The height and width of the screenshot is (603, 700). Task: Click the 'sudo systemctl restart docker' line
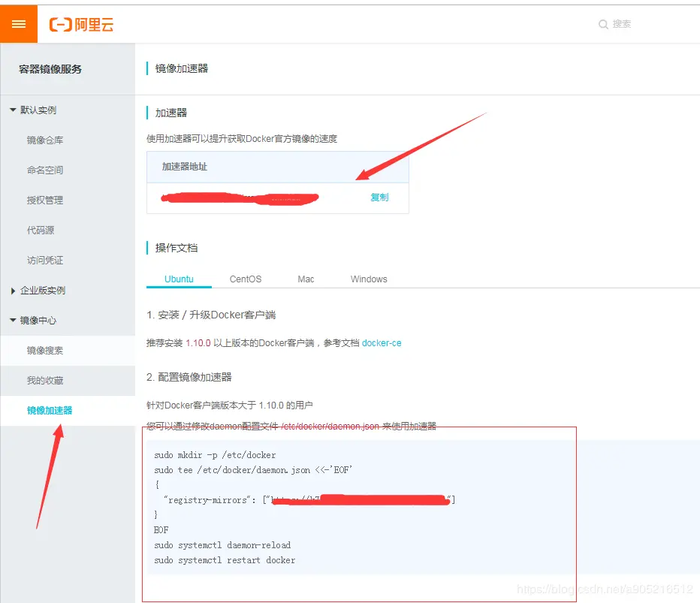coord(225,560)
